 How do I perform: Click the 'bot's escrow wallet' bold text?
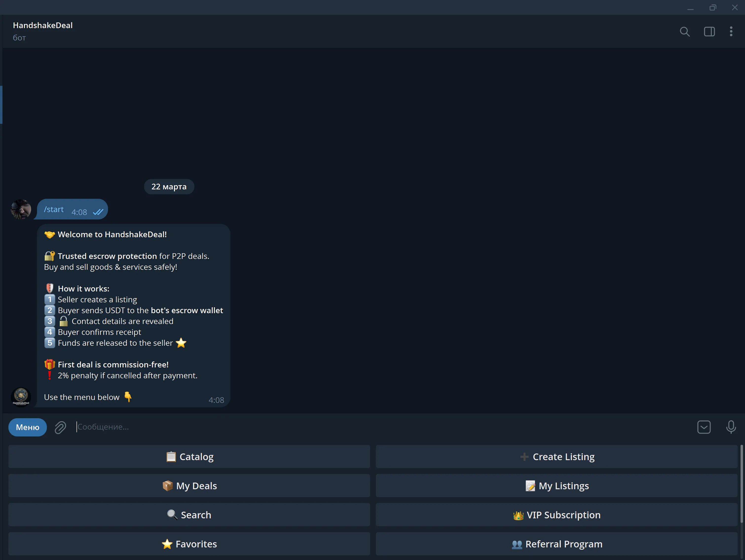pyautogui.click(x=187, y=310)
